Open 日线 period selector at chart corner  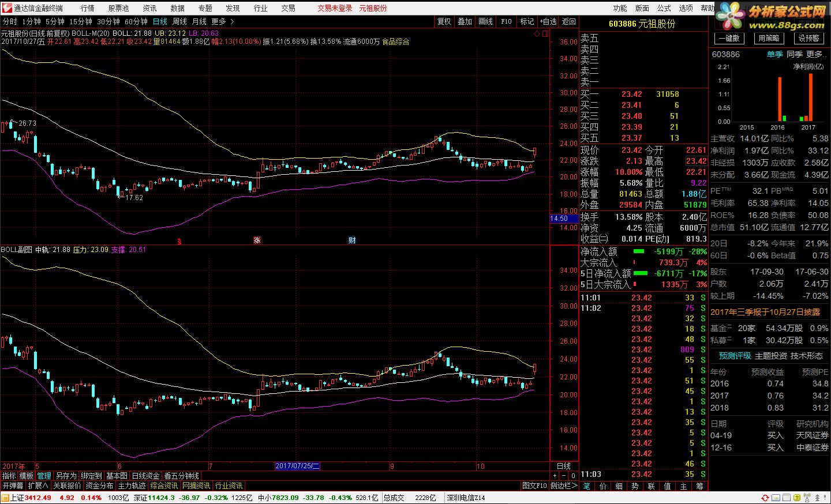pyautogui.click(x=564, y=466)
